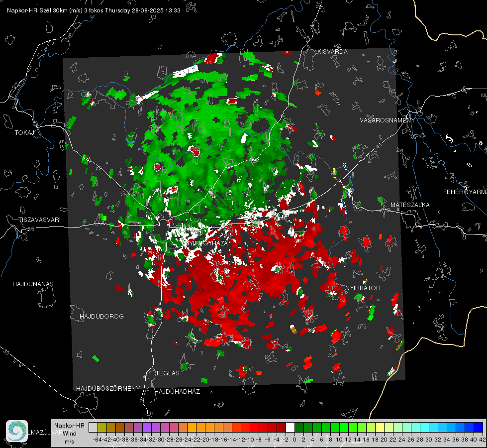Click road number 35 at lower left
The image size is (487, 448).
(6, 352)
